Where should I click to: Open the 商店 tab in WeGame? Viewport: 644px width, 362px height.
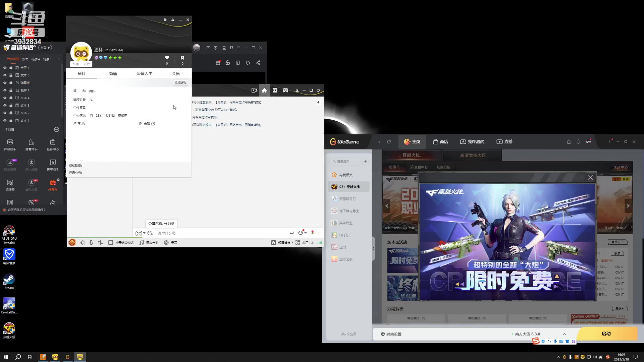440,142
